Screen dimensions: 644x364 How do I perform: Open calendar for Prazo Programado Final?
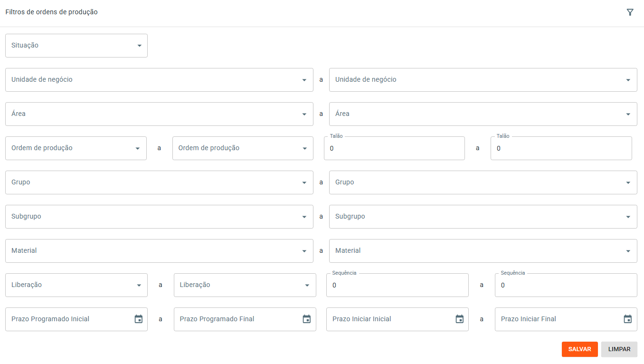pos(307,319)
